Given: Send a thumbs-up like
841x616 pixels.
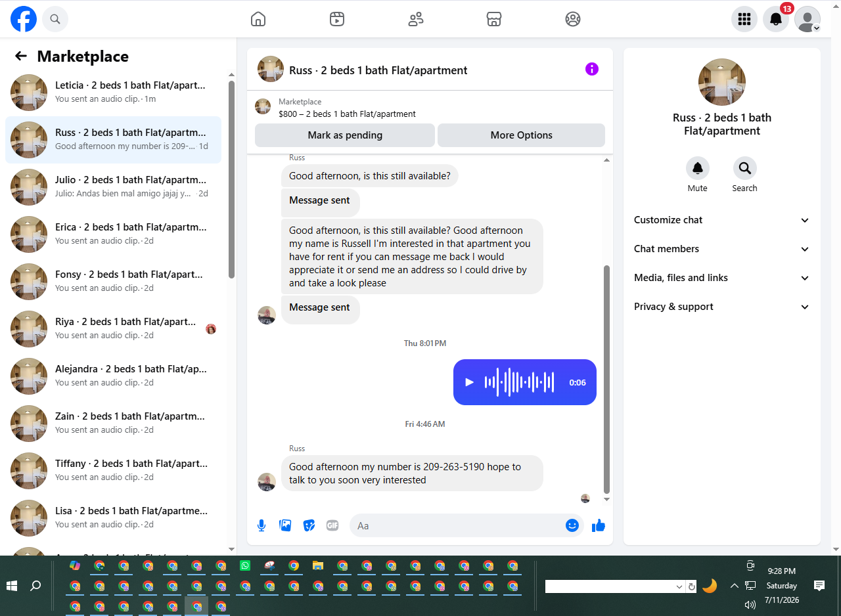Looking at the screenshot, I should (599, 525).
